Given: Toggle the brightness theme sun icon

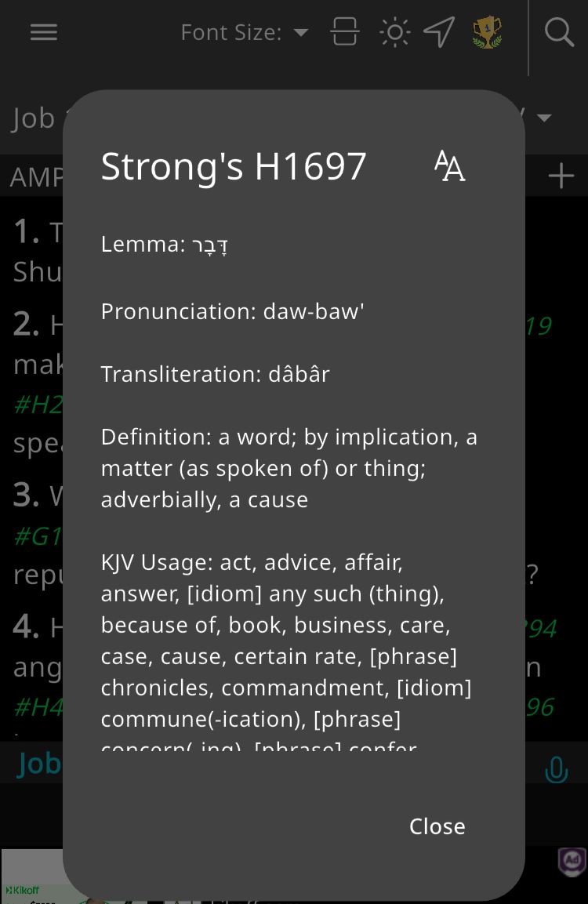Looking at the screenshot, I should [x=394, y=32].
